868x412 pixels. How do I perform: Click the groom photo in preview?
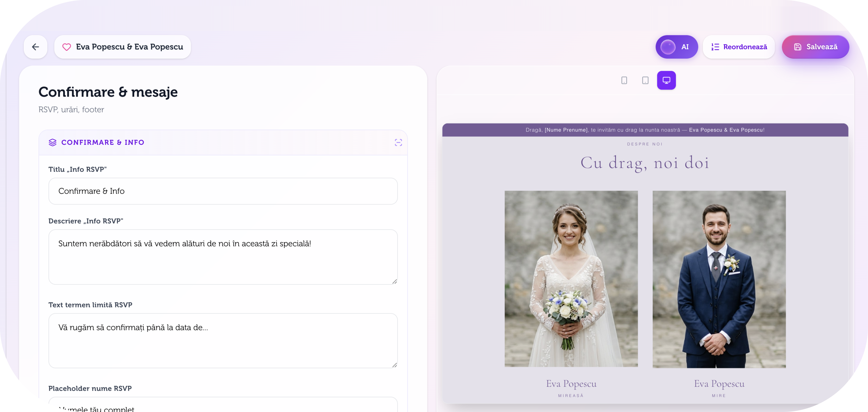719,279
